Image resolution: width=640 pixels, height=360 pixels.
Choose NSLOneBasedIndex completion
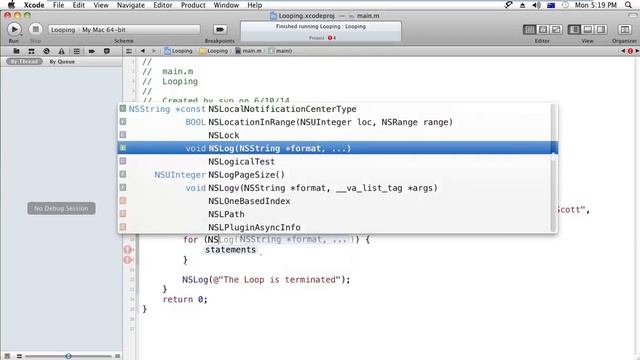tap(338, 201)
